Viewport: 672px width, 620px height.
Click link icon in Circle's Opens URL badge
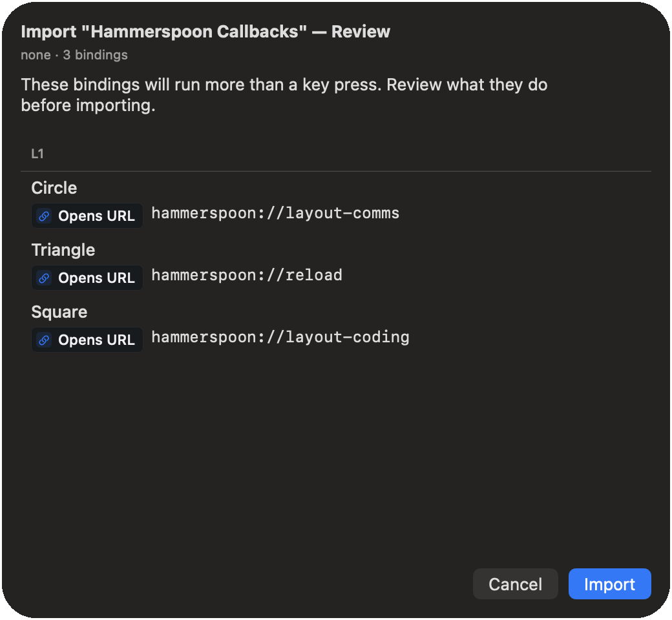[44, 216]
